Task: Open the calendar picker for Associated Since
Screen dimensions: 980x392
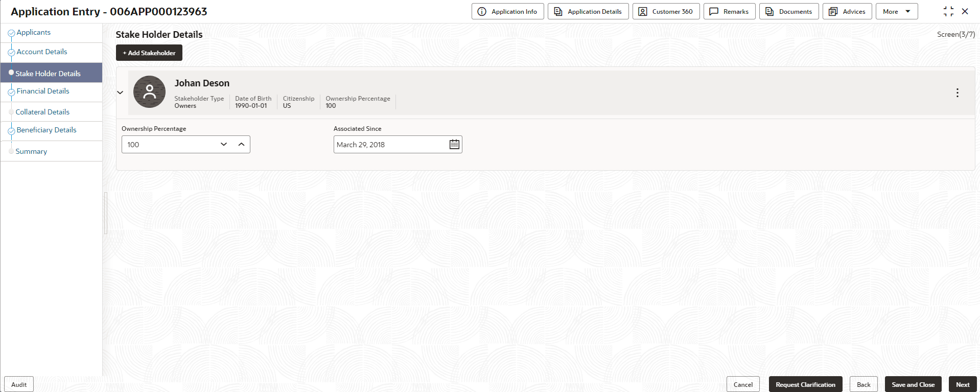Action: 454,145
